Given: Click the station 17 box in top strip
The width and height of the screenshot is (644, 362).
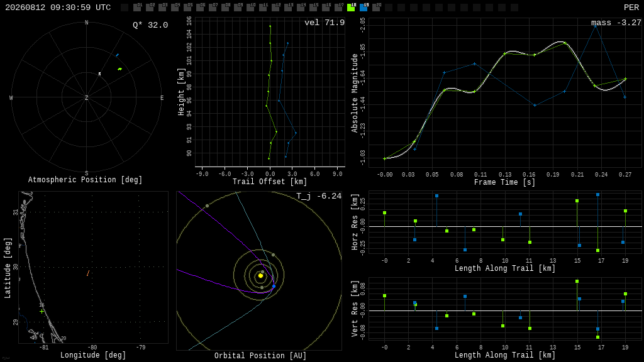Looking at the screenshot, I should 338,7.
